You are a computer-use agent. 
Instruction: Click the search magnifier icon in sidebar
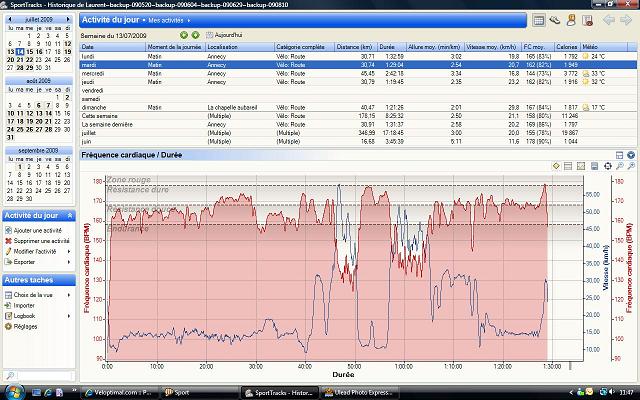pyautogui.click(x=10, y=375)
